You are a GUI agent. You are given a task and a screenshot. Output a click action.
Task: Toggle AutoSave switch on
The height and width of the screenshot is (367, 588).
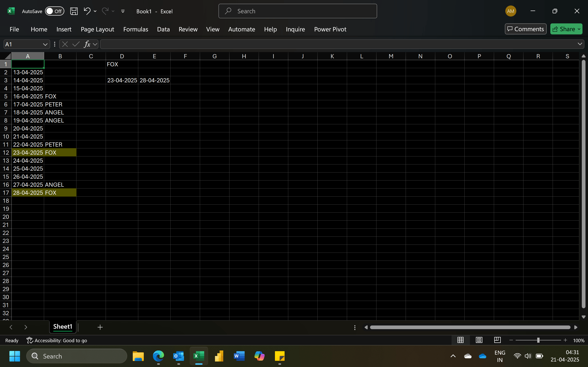pyautogui.click(x=54, y=11)
